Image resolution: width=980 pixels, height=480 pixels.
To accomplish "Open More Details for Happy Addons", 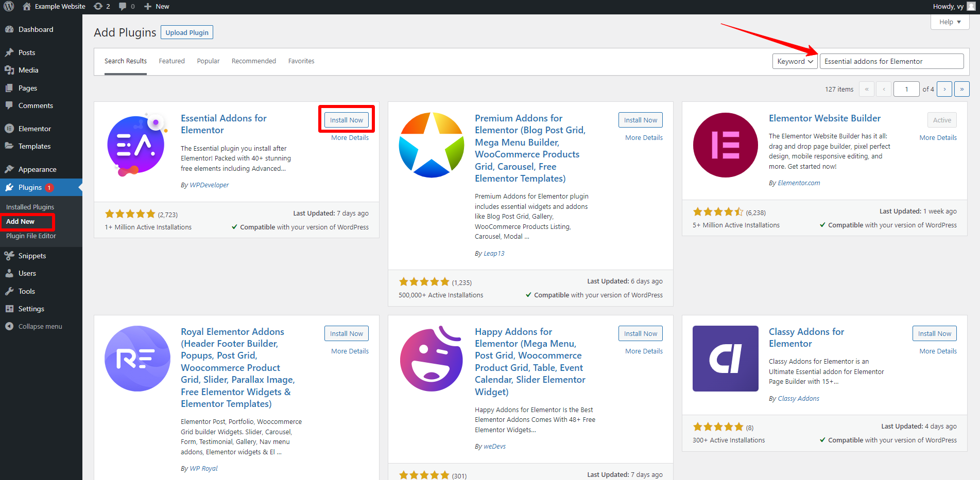I will coord(644,351).
